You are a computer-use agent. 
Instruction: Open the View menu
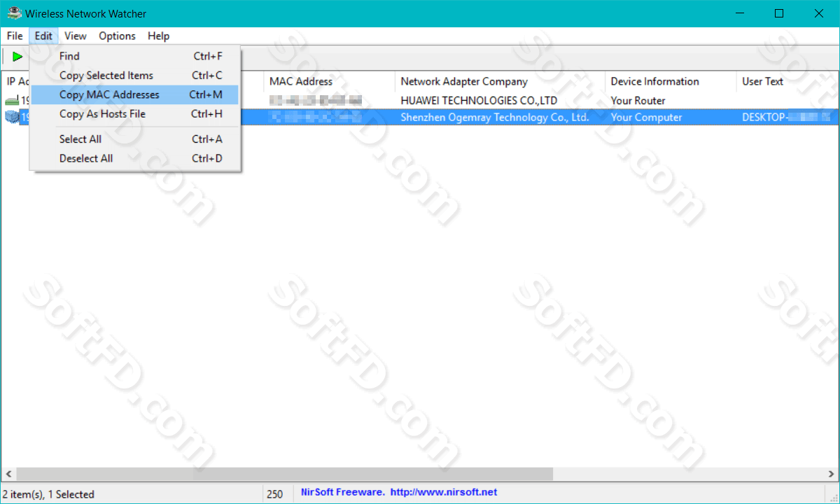pyautogui.click(x=75, y=36)
